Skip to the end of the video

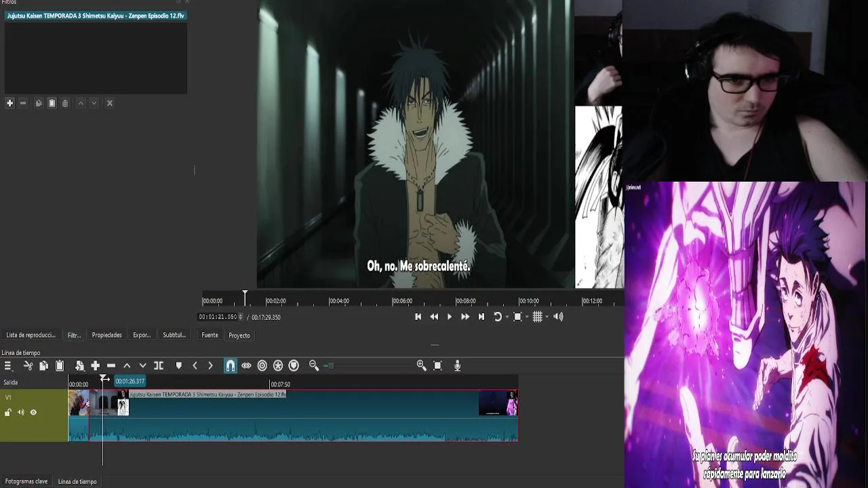[x=481, y=317]
